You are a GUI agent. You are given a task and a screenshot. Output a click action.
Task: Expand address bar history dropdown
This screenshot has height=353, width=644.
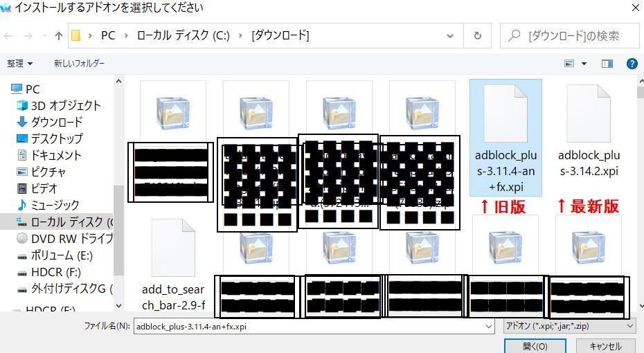click(x=450, y=36)
